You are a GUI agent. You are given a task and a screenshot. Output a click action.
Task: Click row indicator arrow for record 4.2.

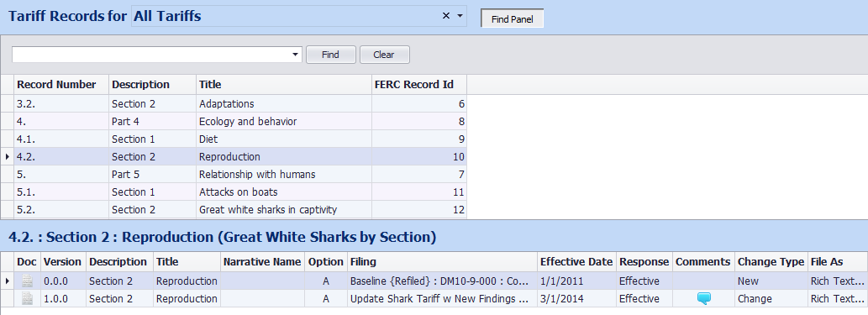(8, 157)
